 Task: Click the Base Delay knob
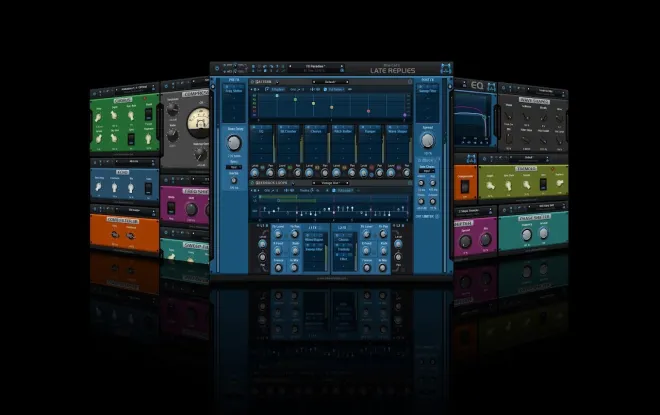[234, 143]
